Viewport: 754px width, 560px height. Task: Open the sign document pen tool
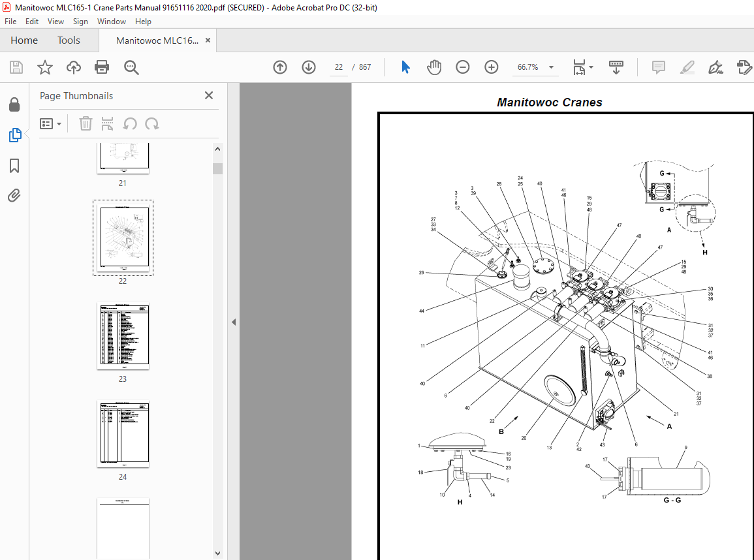coord(715,67)
